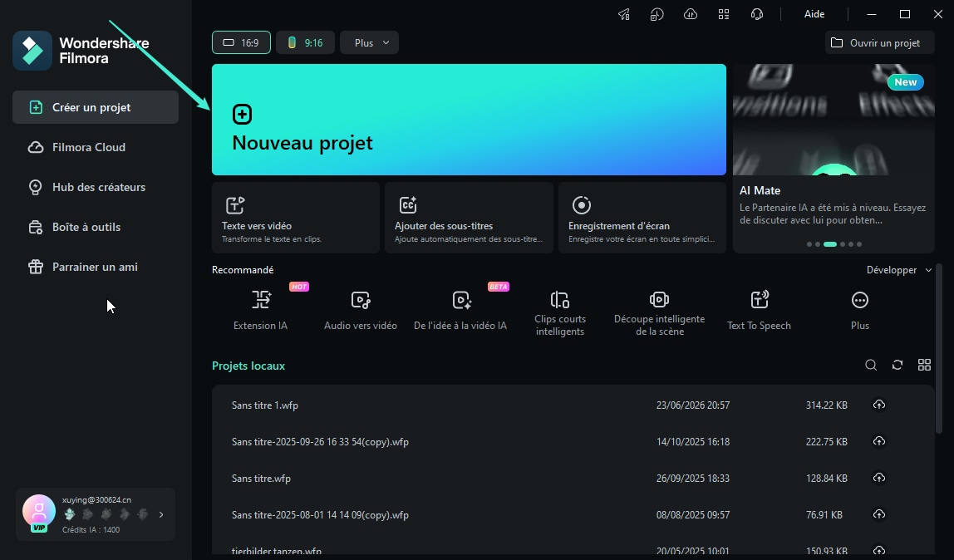Viewport: 954px width, 560px height.
Task: Click the xuying@300624.cn account name
Action: (x=96, y=500)
